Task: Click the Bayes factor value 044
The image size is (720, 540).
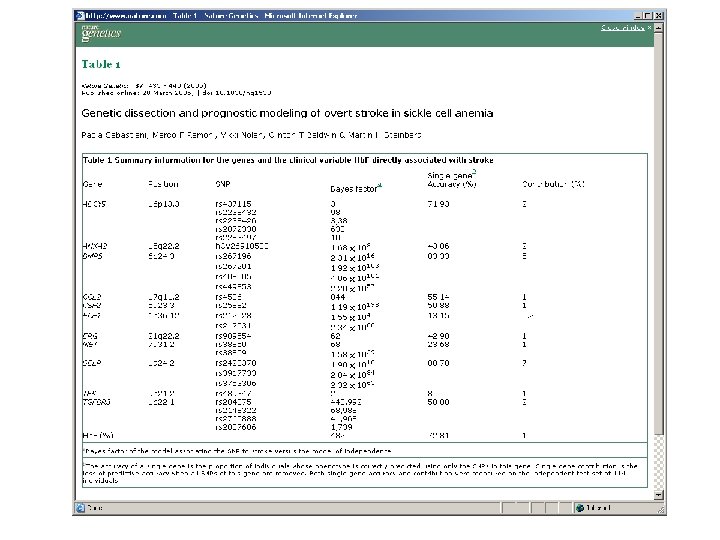Action: 338,297
